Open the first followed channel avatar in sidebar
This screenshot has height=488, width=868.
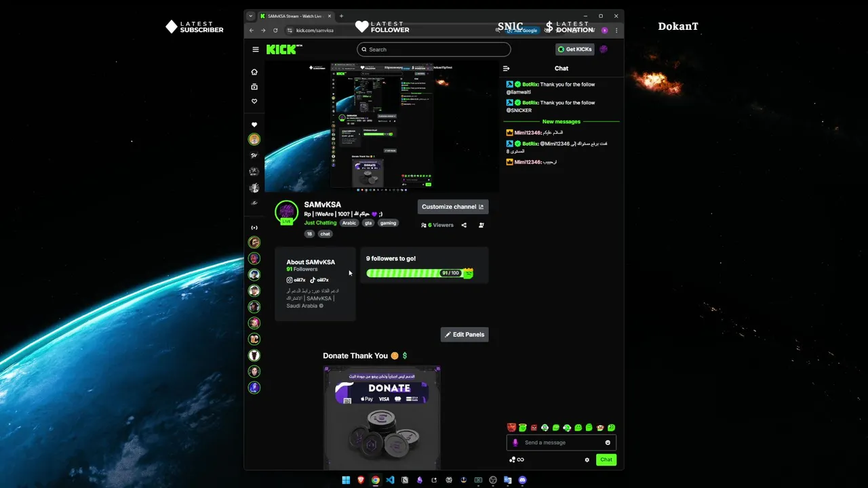tap(254, 140)
